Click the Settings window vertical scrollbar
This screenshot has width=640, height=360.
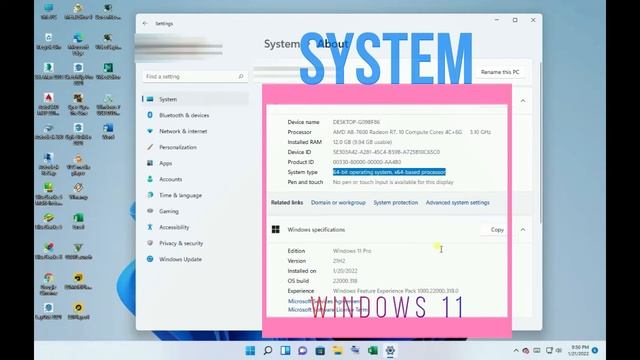pyautogui.click(x=540, y=143)
